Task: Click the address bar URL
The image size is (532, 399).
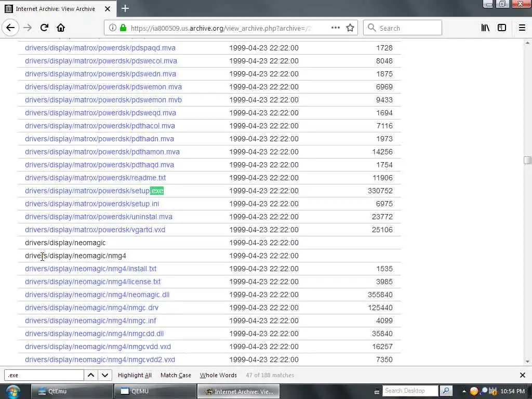Action: (x=220, y=28)
